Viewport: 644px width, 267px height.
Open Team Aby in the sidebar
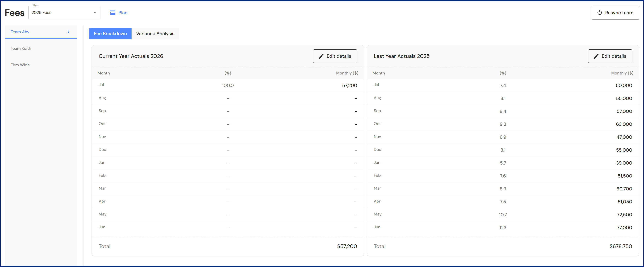pos(20,32)
